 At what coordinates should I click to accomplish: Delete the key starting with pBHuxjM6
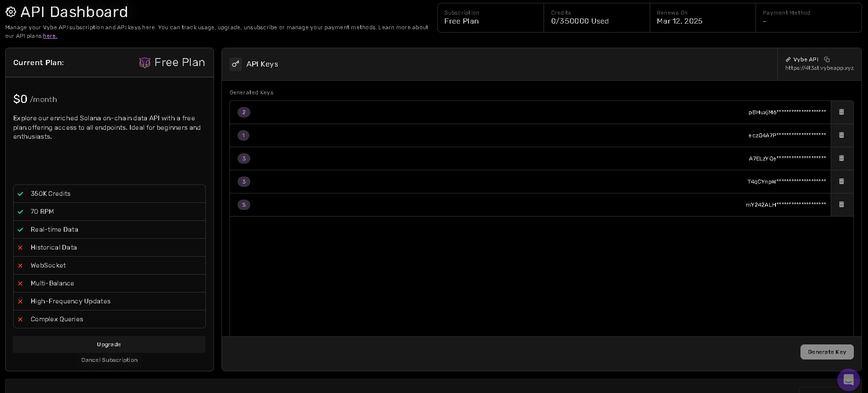click(842, 112)
